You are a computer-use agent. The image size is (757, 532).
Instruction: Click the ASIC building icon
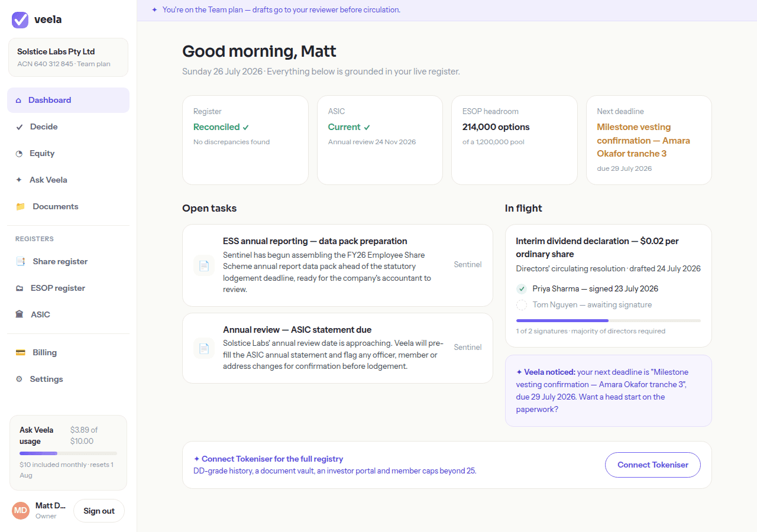pos(20,314)
